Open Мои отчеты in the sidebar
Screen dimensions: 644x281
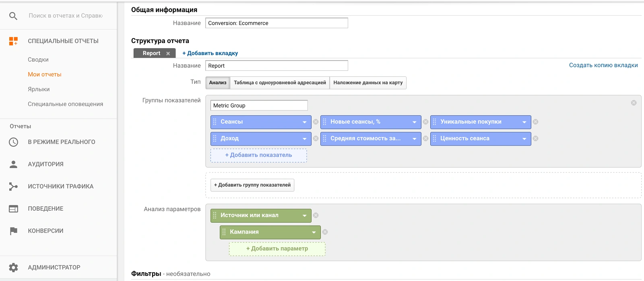click(45, 74)
